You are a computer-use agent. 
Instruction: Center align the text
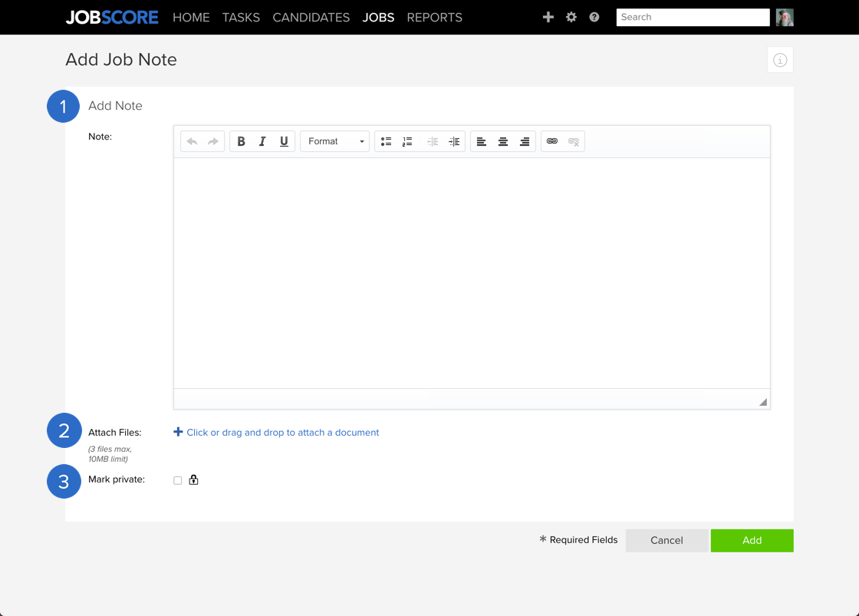(503, 141)
